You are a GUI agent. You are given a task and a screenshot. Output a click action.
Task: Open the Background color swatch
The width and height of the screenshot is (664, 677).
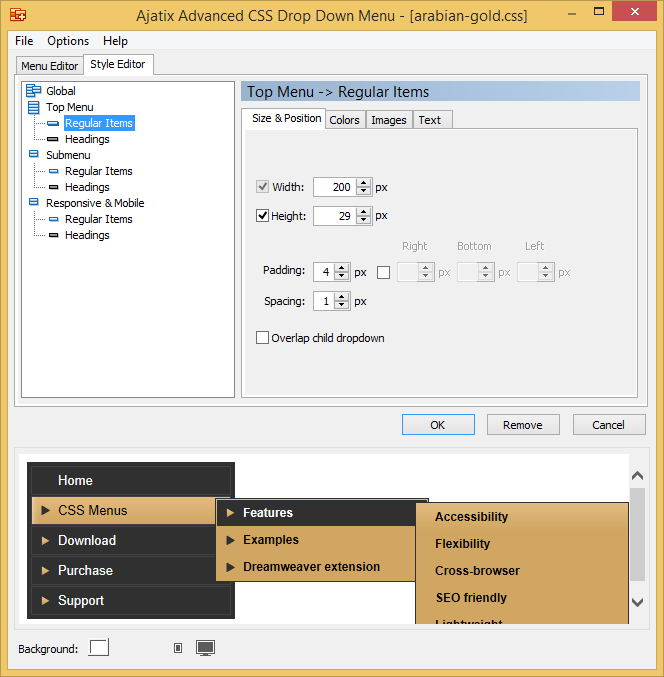(99, 648)
